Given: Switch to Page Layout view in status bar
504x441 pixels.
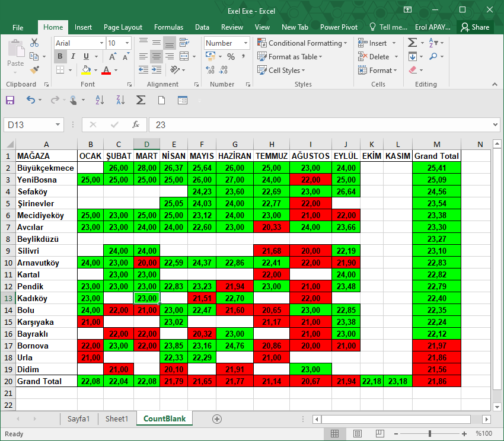Looking at the screenshot, I should (358, 434).
